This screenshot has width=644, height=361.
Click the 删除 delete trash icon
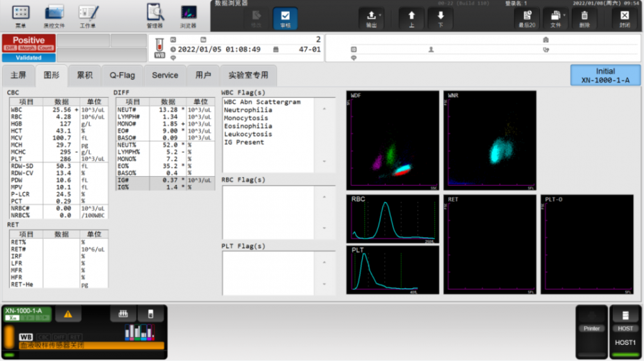[x=584, y=17]
